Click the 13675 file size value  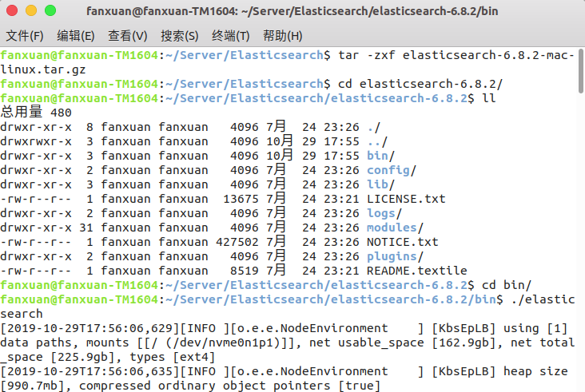coord(241,199)
